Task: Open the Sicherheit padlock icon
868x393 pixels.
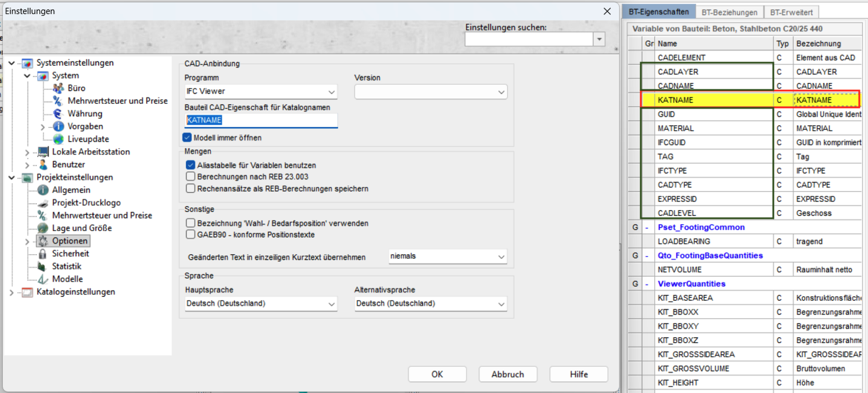Action: point(43,254)
